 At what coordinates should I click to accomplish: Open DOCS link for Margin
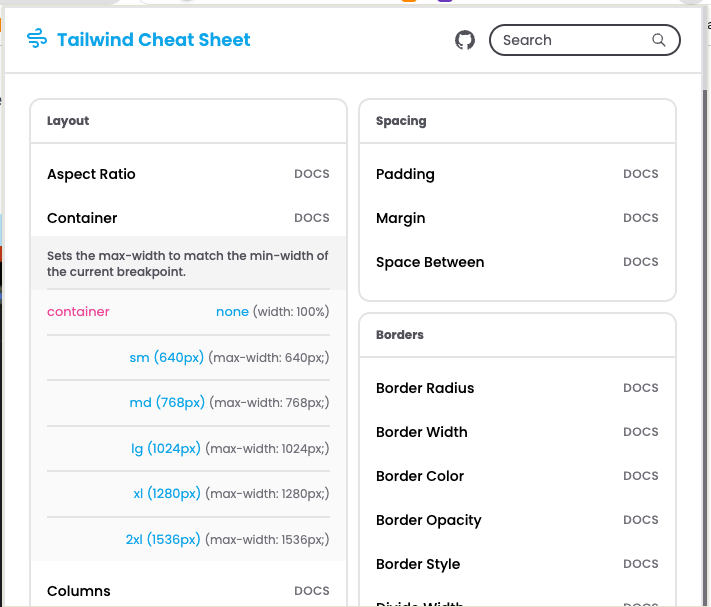pyautogui.click(x=641, y=218)
